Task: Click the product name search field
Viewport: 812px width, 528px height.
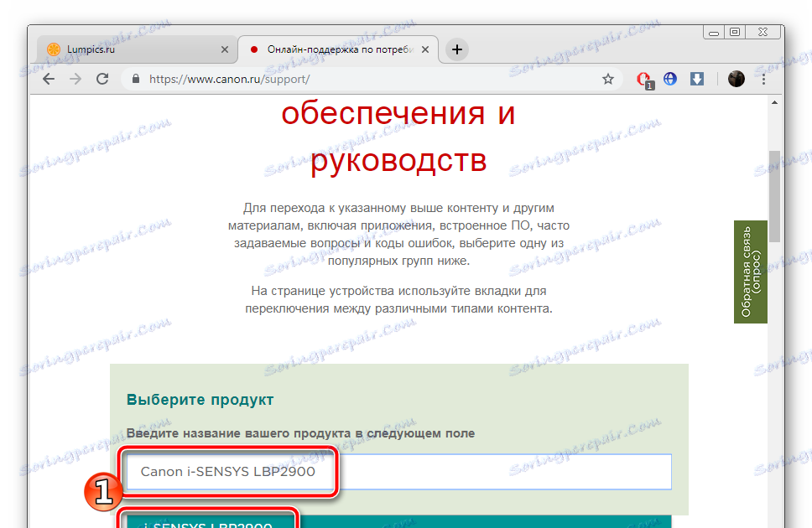Action: [x=399, y=472]
